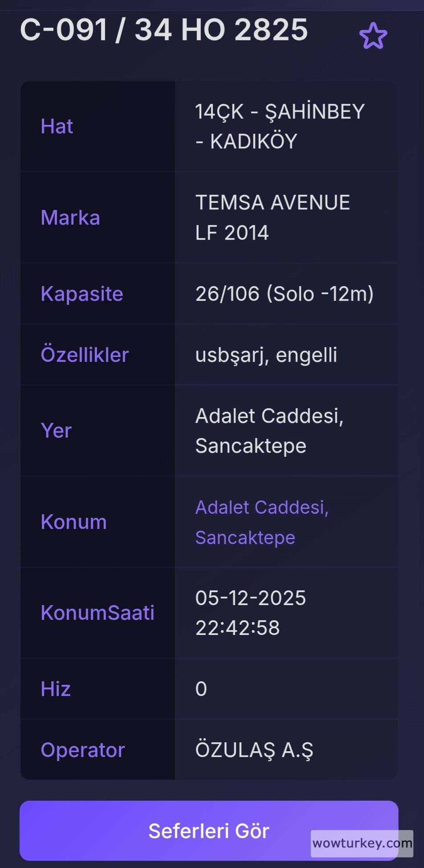Image resolution: width=424 pixels, height=868 pixels.
Task: Select the Yer row's address value
Action: (x=269, y=431)
